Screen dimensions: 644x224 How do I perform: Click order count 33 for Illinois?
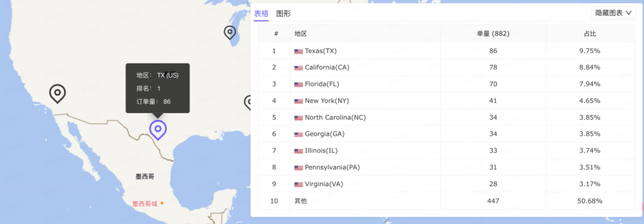click(493, 151)
